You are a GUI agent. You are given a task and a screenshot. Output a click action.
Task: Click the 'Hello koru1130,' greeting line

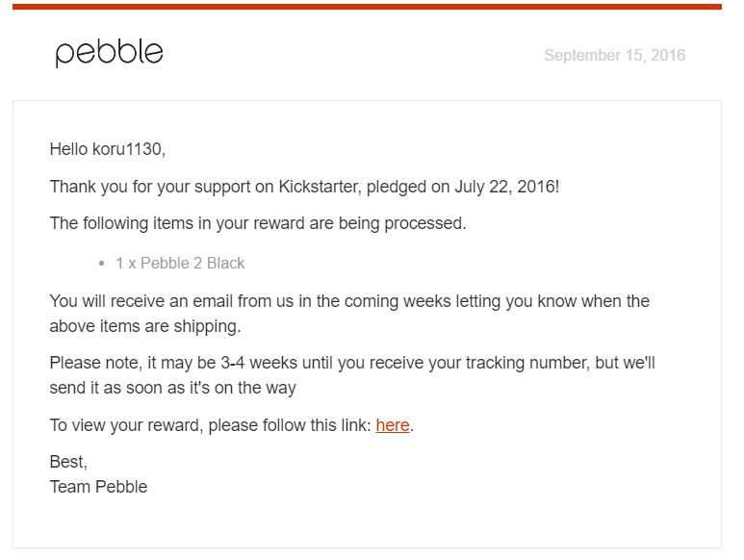(108, 149)
